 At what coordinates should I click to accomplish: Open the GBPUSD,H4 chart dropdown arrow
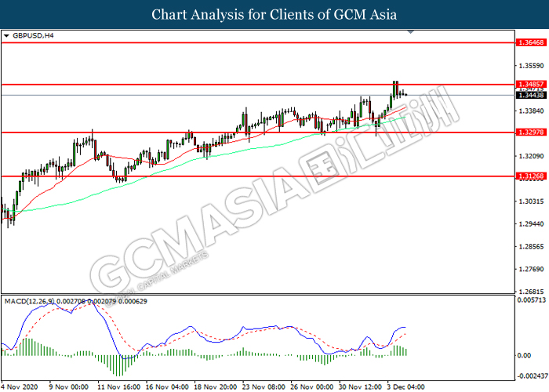(6, 36)
